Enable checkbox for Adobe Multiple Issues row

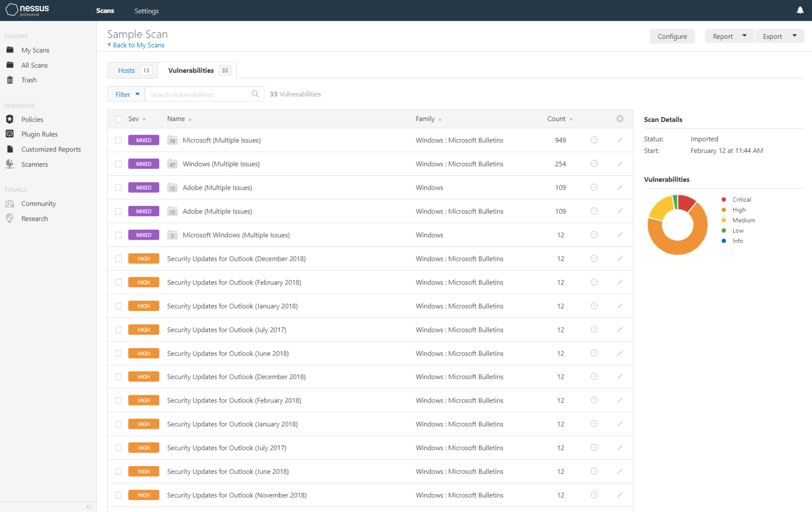[x=118, y=188]
